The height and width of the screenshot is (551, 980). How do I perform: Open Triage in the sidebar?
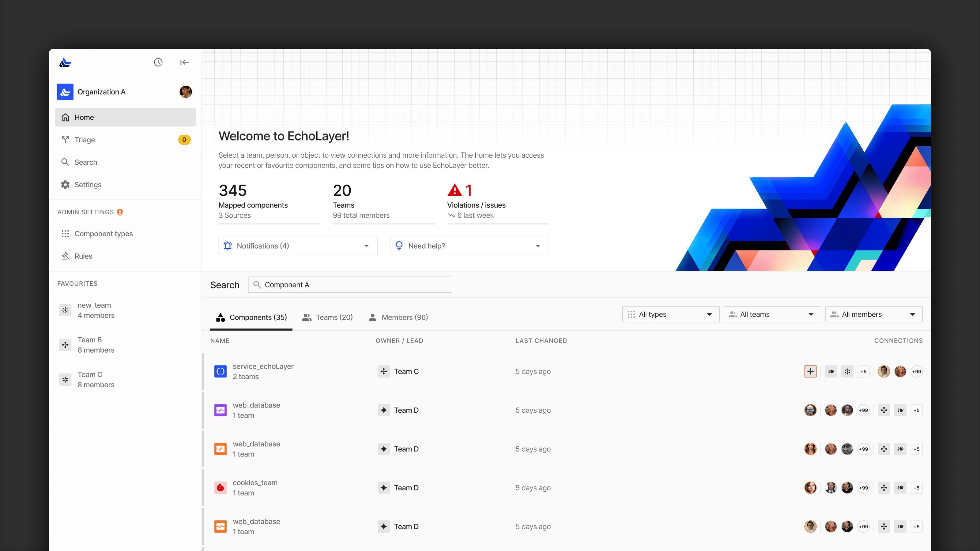[x=85, y=140]
